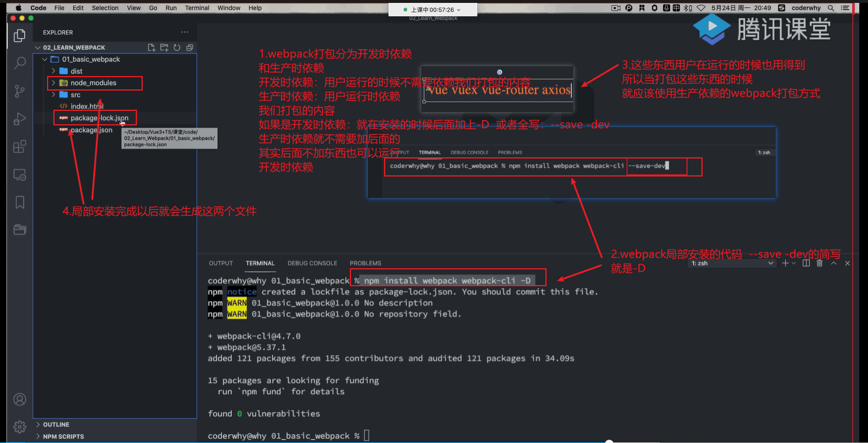Open the Run menu

click(171, 8)
